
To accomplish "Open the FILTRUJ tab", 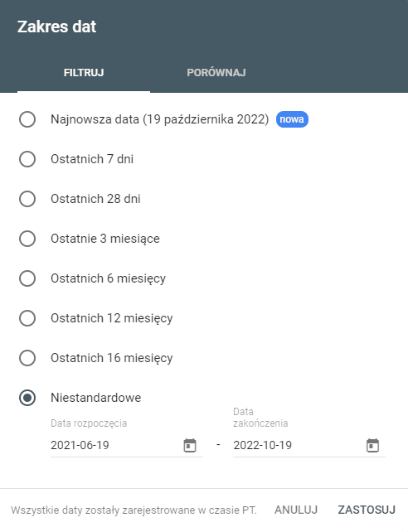I will click(x=84, y=73).
